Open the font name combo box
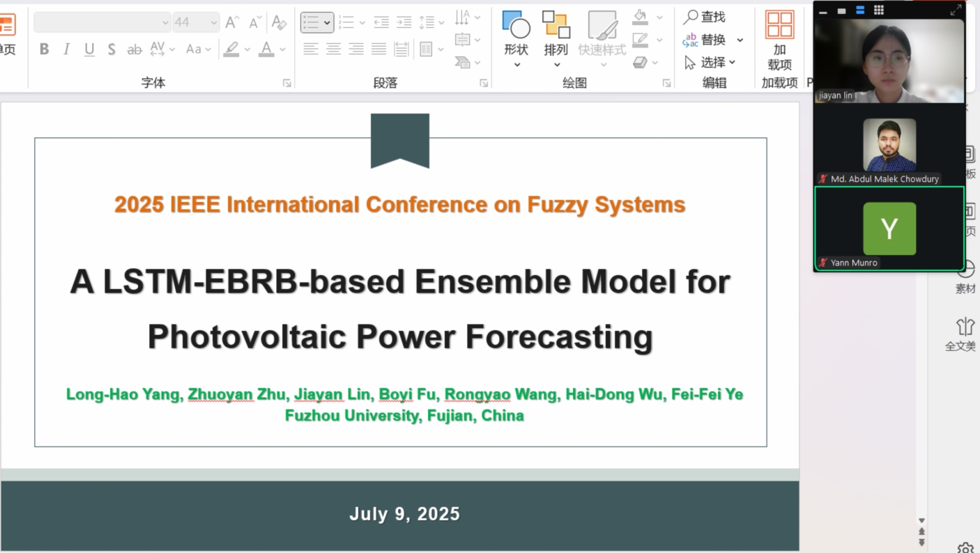This screenshot has height=553, width=980. (102, 22)
